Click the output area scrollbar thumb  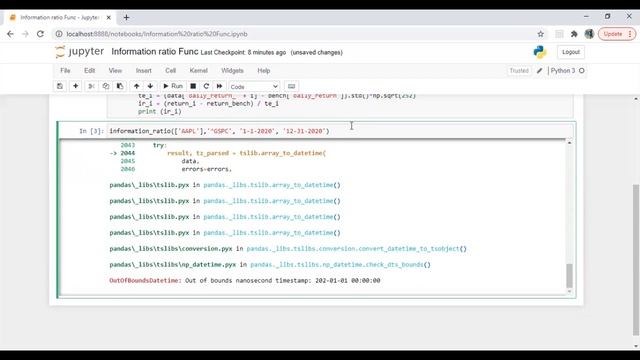[569, 276]
